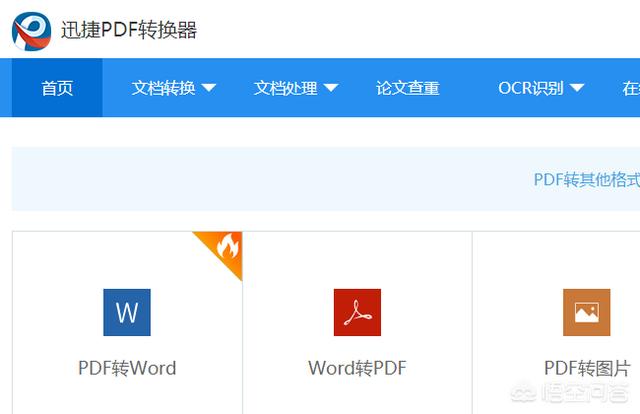This screenshot has height=414, width=640.
Task: Open the OCR识别 menu
Action: pos(531,88)
